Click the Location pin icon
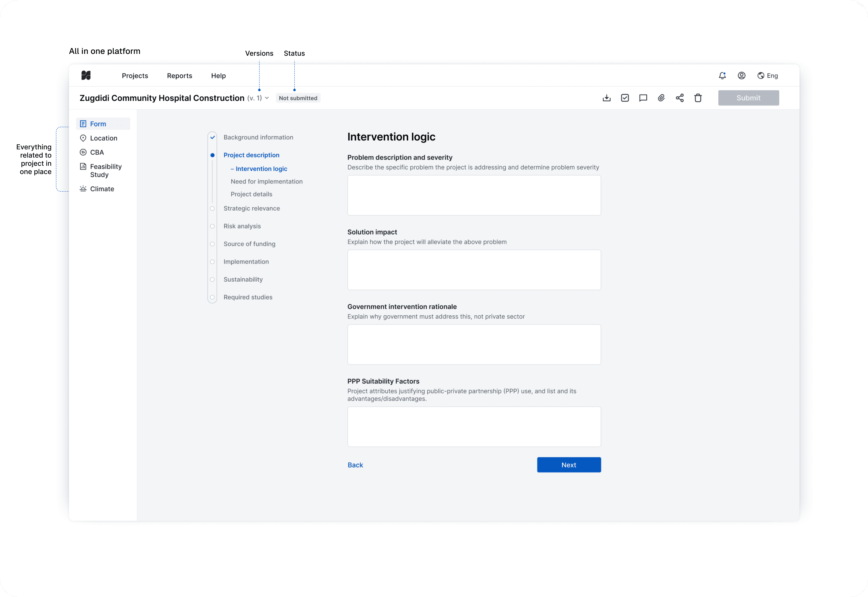Image resolution: width=868 pixels, height=597 pixels. pos(83,138)
